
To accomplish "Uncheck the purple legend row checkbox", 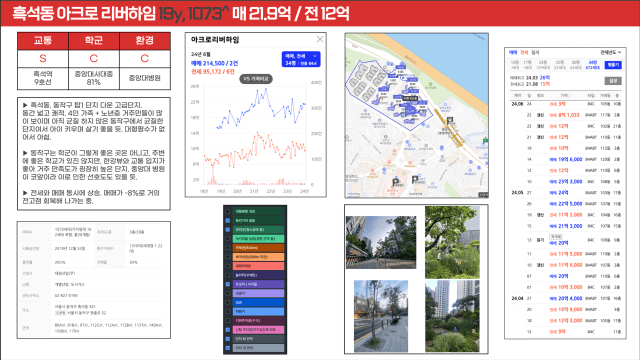I will 228,284.
